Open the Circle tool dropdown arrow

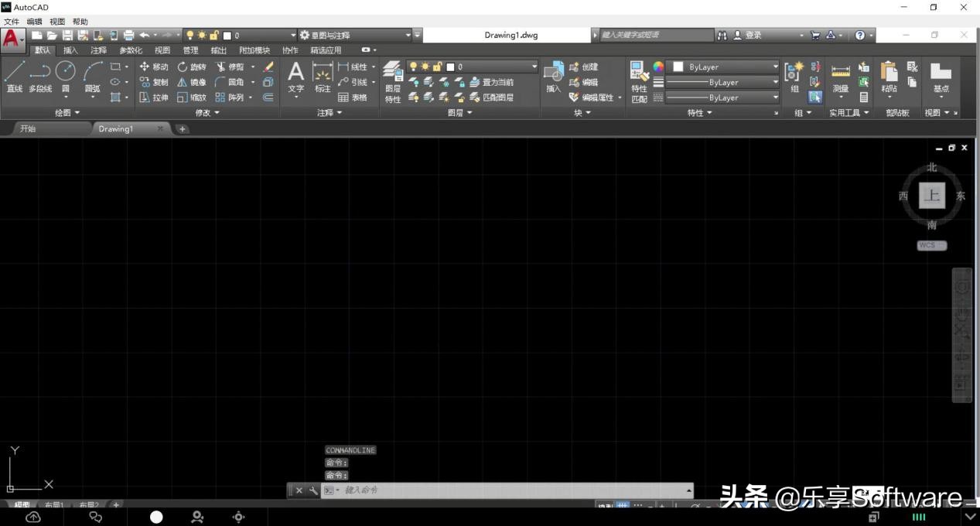pos(65,97)
